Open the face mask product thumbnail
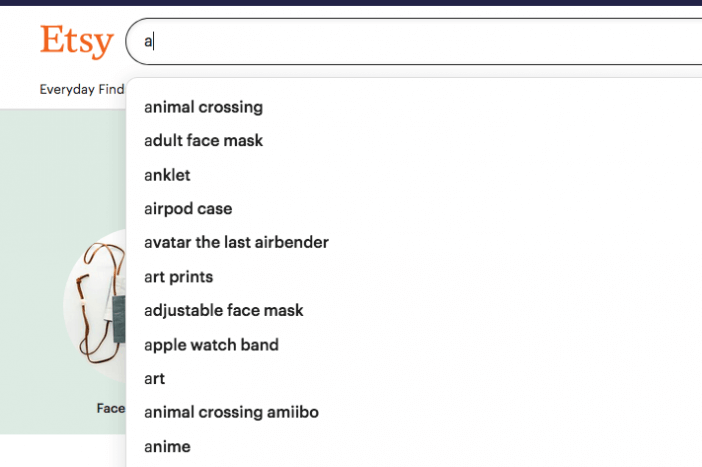 (95, 305)
